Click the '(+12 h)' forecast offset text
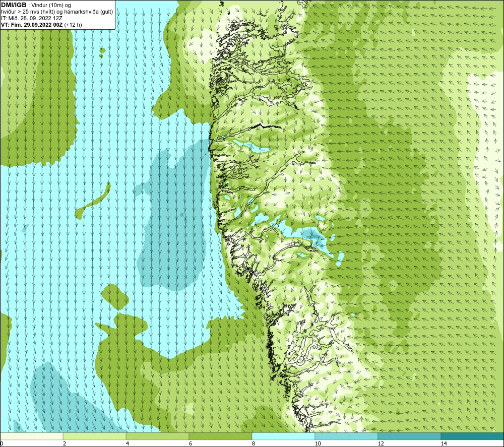 [73, 25]
